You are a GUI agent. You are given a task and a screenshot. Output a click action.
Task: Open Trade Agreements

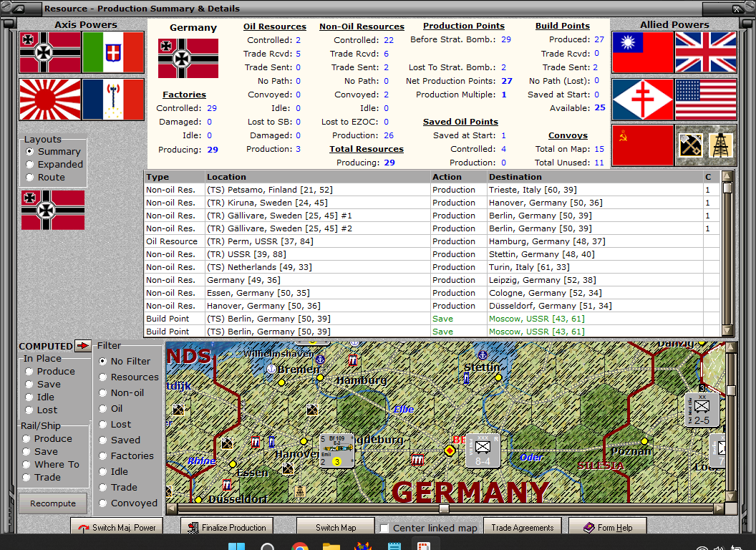pos(522,527)
